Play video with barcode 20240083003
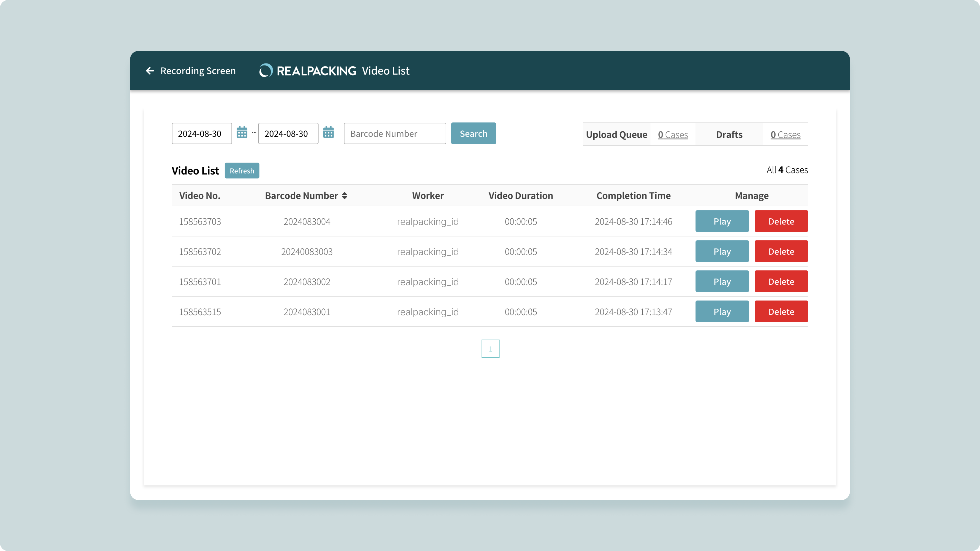 [x=722, y=251]
